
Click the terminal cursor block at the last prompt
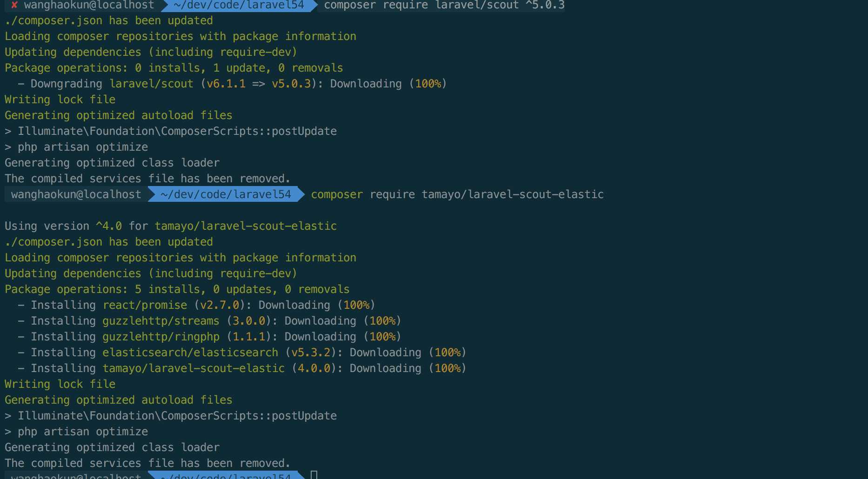coord(314,475)
